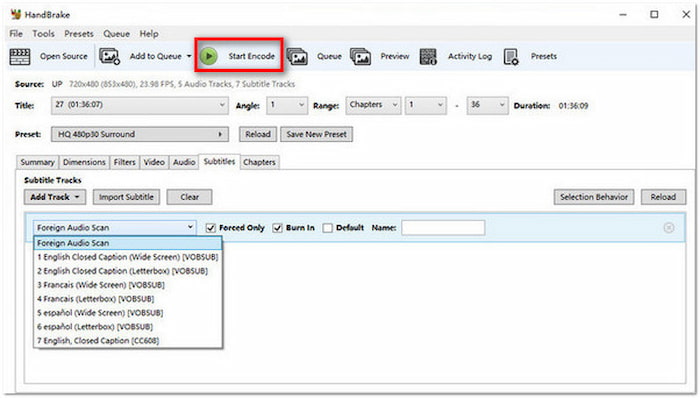Select 4 Francais (Letterbox) option
Image resolution: width=700 pixels, height=398 pixels.
point(128,299)
